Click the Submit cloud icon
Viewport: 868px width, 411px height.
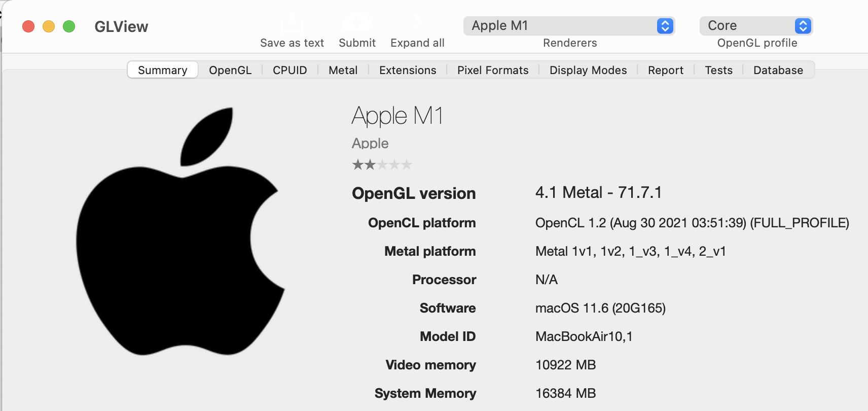357,21
